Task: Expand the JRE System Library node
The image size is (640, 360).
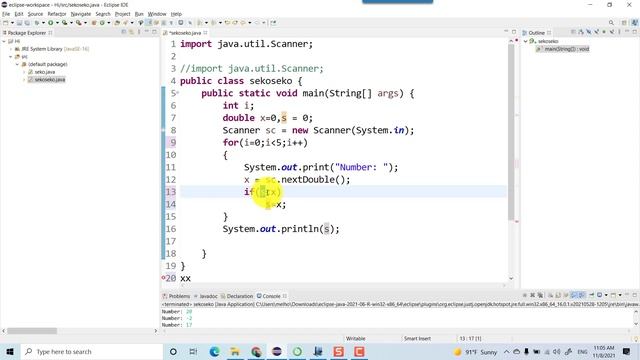Action: tap(11, 49)
